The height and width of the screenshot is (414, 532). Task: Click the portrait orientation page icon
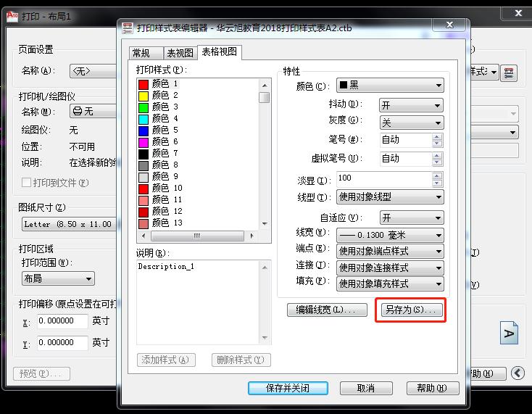(509, 333)
